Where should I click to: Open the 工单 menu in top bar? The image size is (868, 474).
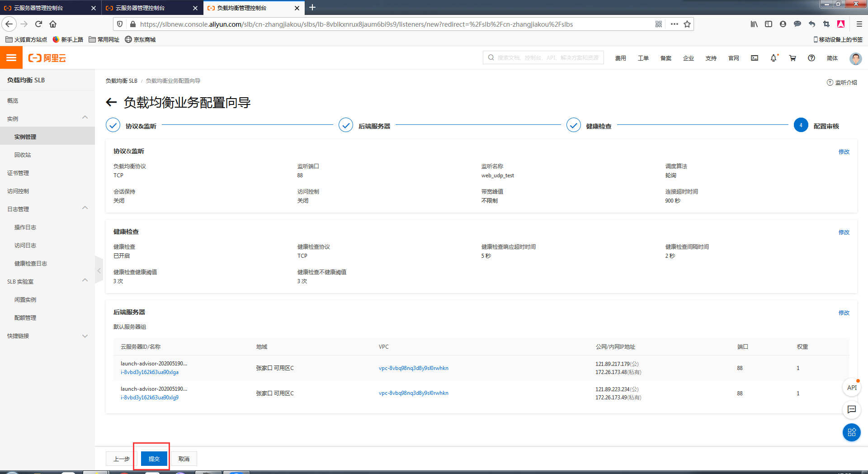coord(643,58)
